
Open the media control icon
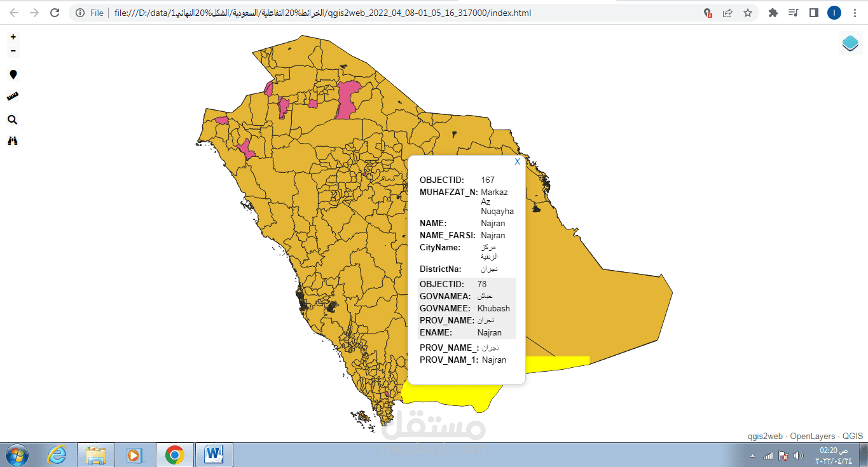pos(793,13)
